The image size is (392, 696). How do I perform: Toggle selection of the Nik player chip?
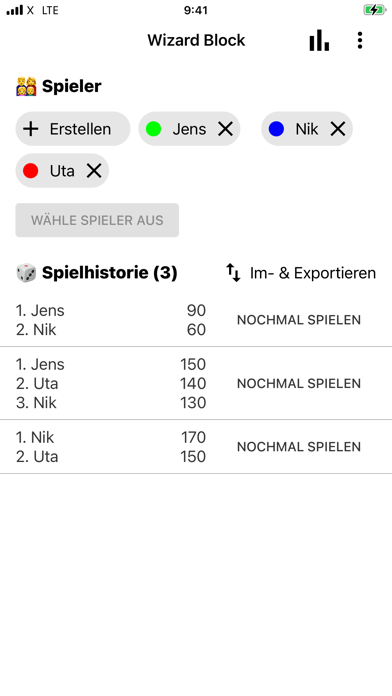click(307, 129)
